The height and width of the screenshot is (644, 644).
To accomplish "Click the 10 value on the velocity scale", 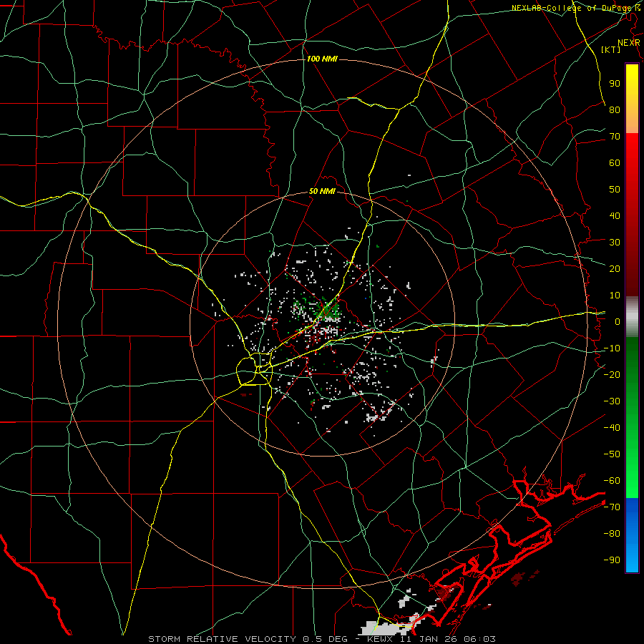I will coord(615,296).
